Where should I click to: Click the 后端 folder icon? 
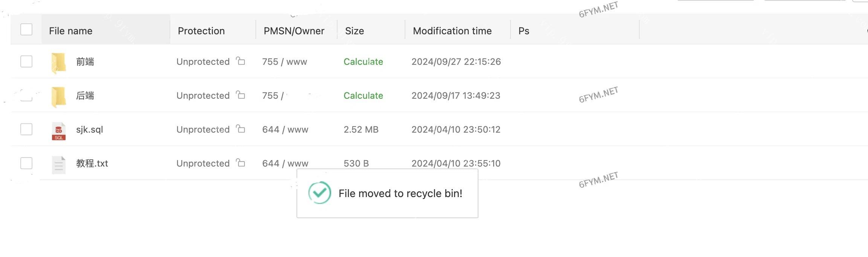click(x=58, y=96)
